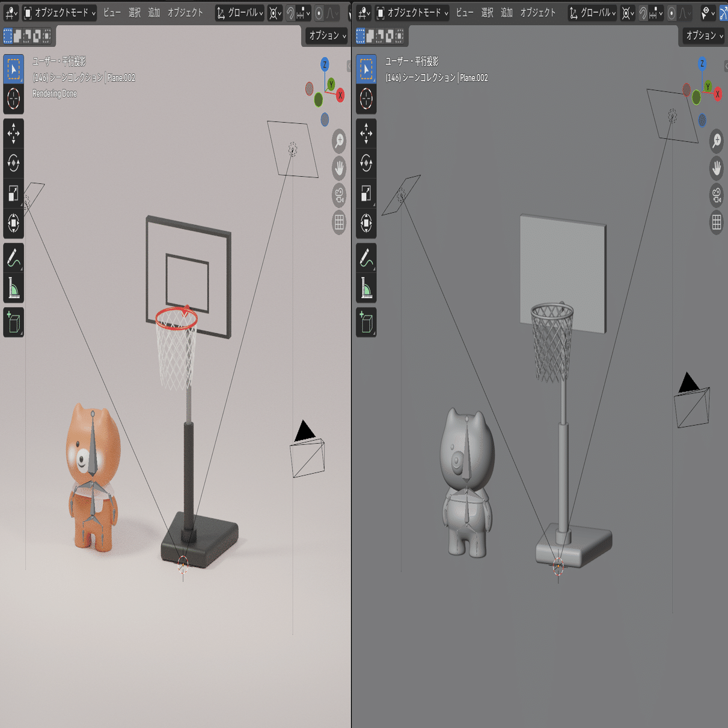Click the green Y axis in left gizmo
The image size is (728, 728).
(x=331, y=85)
